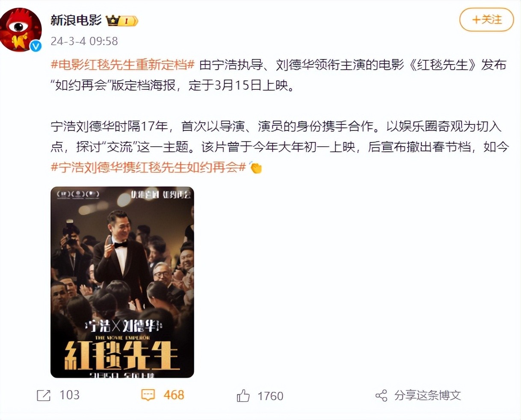521x420 pixels.
Task: Open the post timestamp 24-3-4 09:58
Action: click(84, 41)
